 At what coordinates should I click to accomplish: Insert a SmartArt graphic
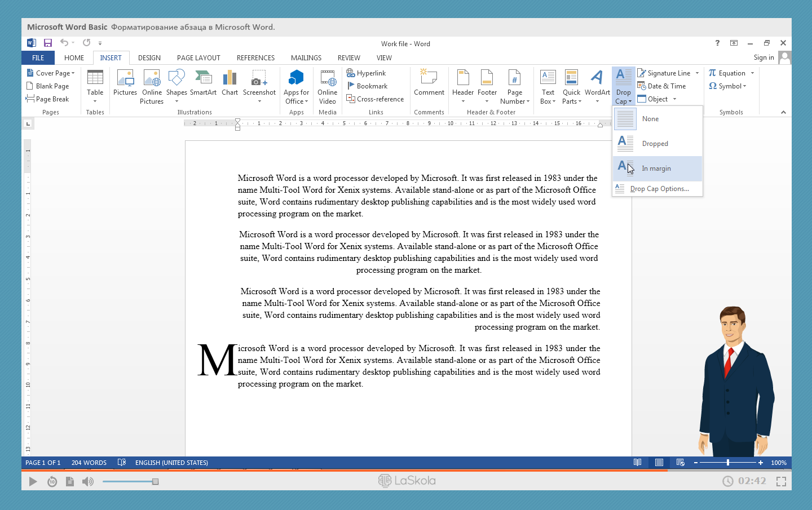tap(203, 83)
